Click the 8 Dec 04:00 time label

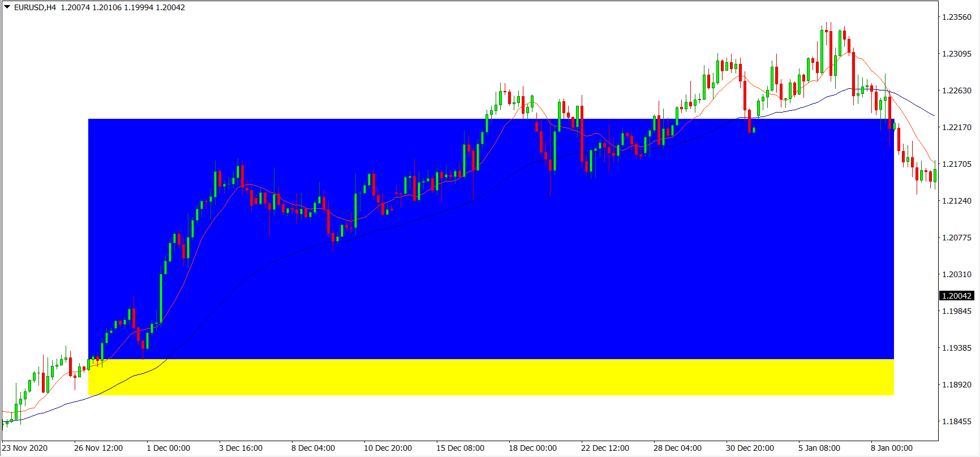coord(313,448)
